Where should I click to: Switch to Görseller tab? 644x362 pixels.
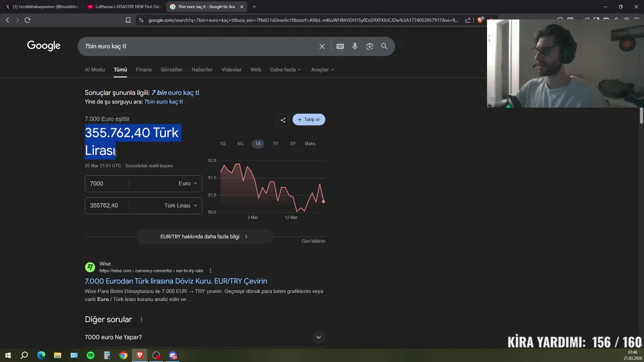coord(172,70)
